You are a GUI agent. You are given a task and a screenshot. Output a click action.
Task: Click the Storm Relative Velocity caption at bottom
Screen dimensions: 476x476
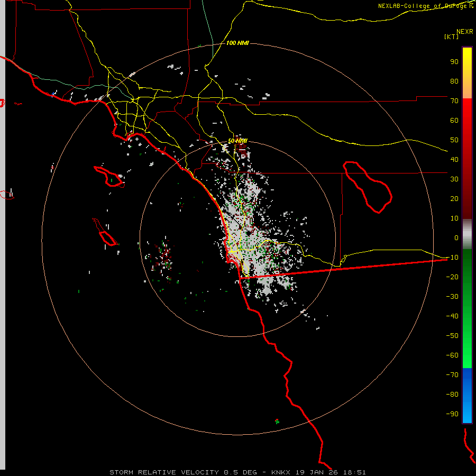(x=237, y=472)
